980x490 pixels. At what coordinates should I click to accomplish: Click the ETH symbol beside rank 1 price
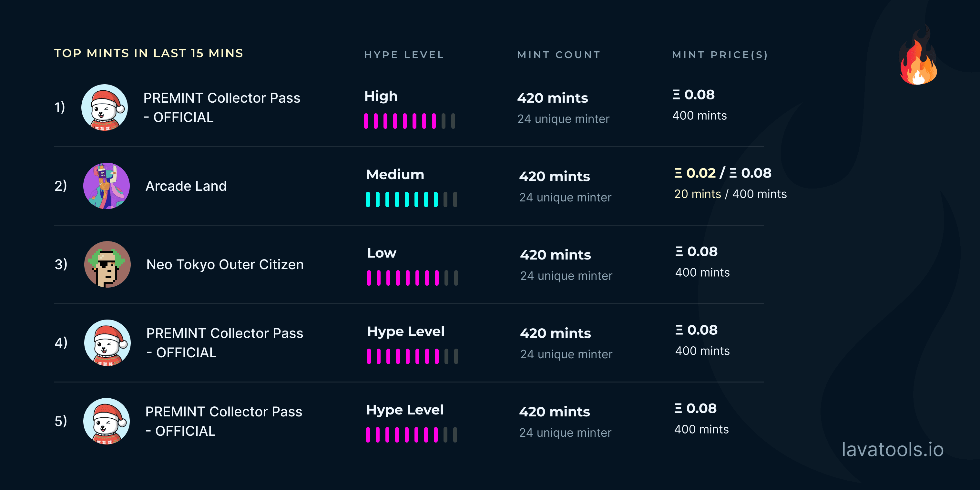676,95
